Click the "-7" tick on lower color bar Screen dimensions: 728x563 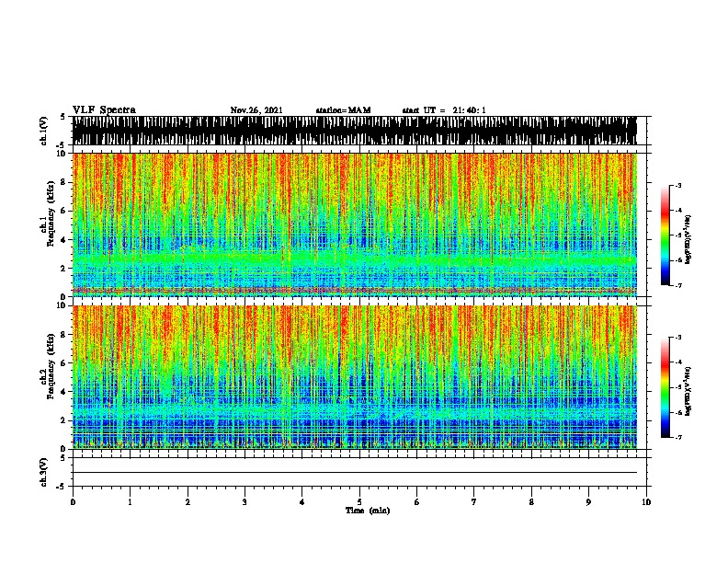click(x=678, y=438)
